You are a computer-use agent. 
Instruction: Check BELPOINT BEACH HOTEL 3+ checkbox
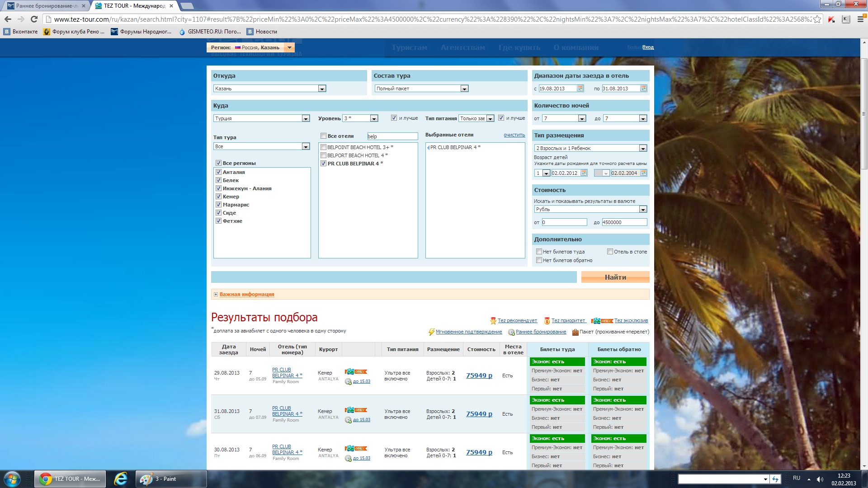323,147
